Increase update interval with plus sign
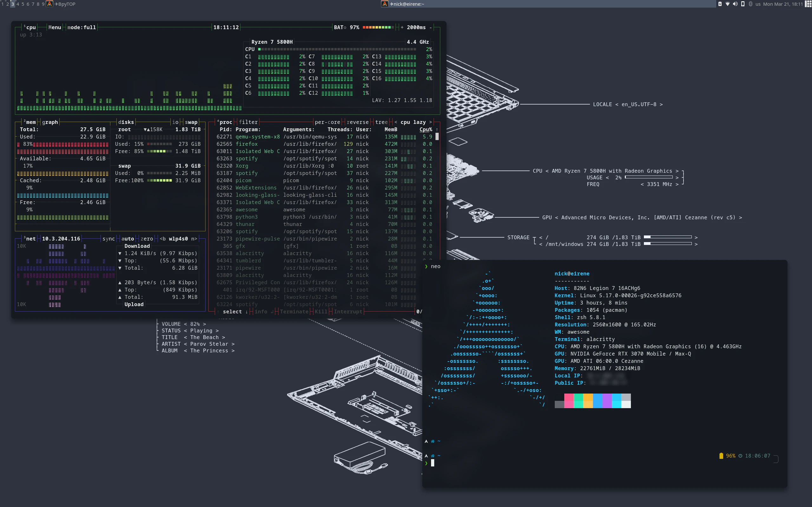Screen dimensions: 812x507 click(x=402, y=28)
